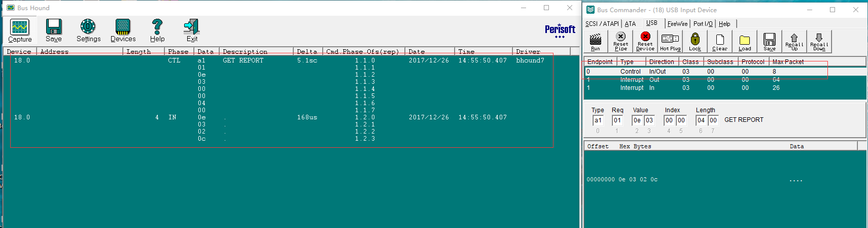868x228 pixels.
Task: Click the IN phase cell
Action: [172, 117]
